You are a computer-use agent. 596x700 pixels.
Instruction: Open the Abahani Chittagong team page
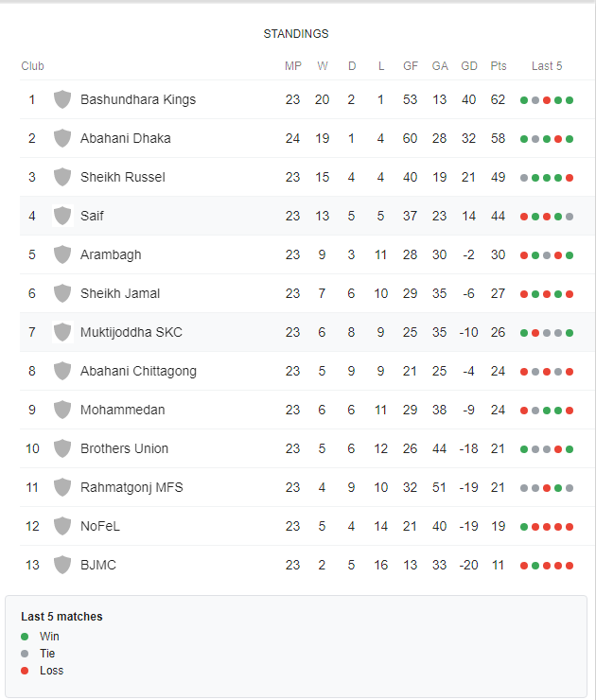[x=138, y=371]
